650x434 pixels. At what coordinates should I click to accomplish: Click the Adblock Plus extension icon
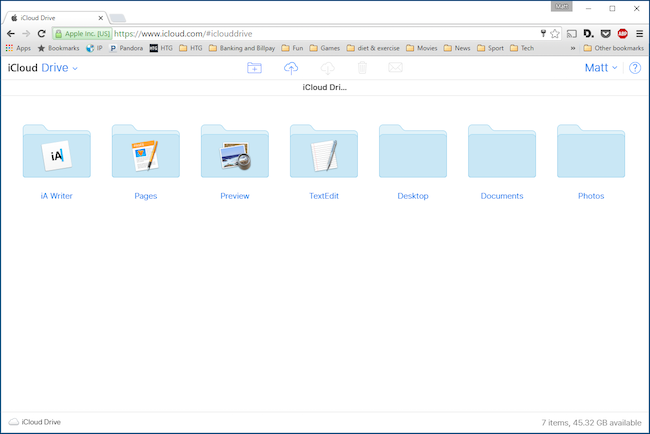[622, 34]
